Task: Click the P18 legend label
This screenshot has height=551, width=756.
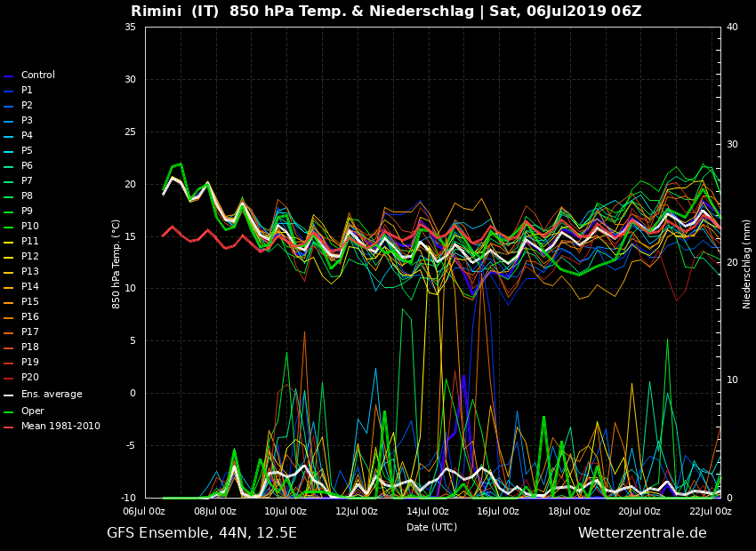Action: tap(30, 347)
